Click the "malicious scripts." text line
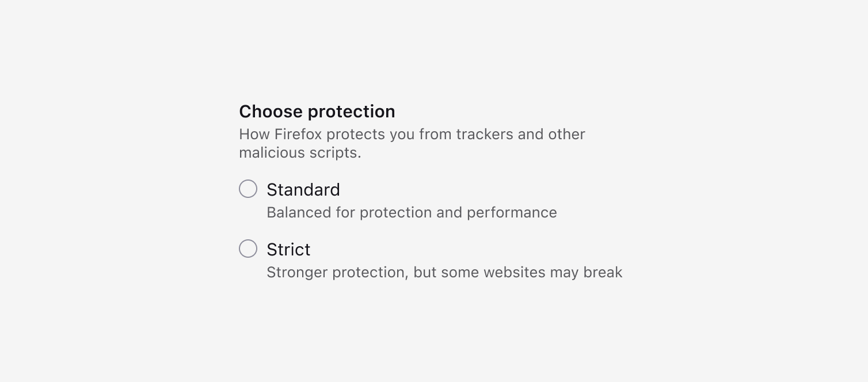Viewport: 868px width, 382px height. (x=300, y=152)
